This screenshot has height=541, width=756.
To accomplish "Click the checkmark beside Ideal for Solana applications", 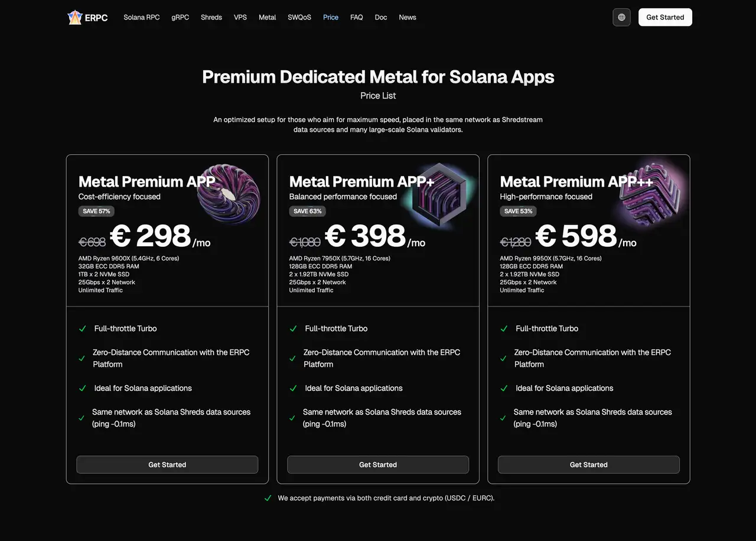I will pyautogui.click(x=82, y=388).
